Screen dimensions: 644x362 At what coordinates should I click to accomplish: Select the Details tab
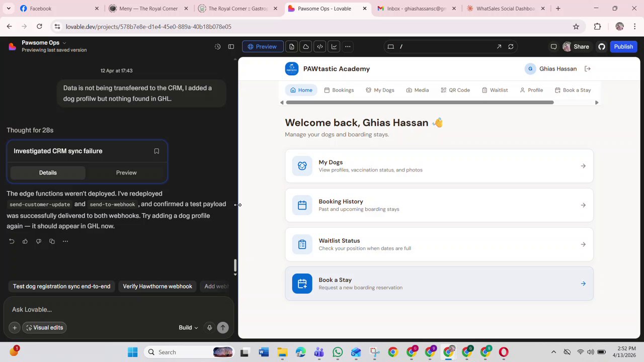pos(48,173)
